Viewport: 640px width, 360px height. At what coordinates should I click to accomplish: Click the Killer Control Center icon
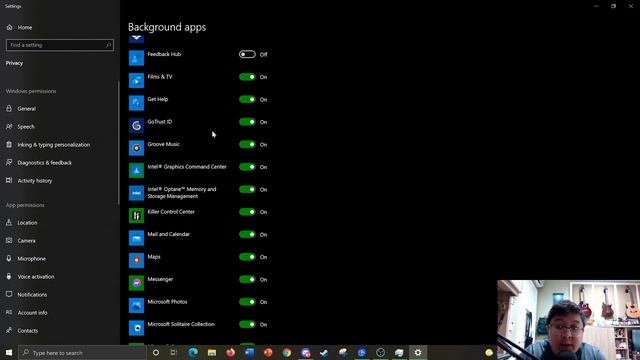tap(136, 215)
